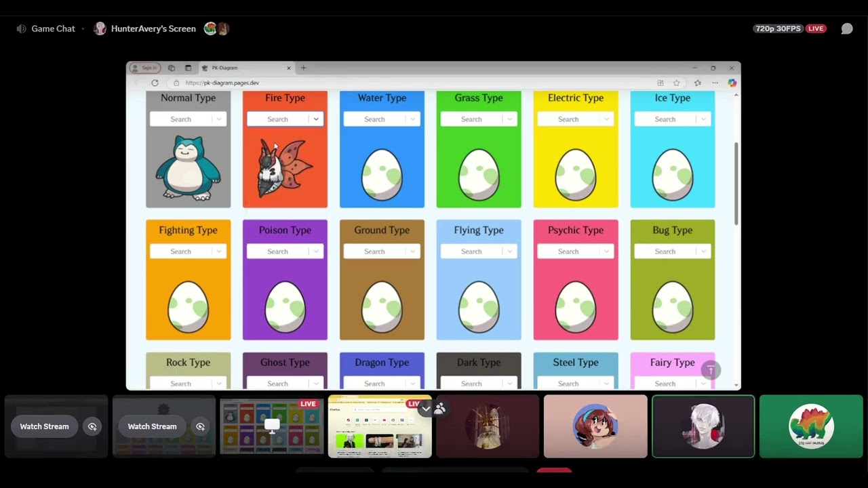The image size is (868, 488).
Task: Expand the Fire Type search dropdown arrow
Action: coord(316,119)
